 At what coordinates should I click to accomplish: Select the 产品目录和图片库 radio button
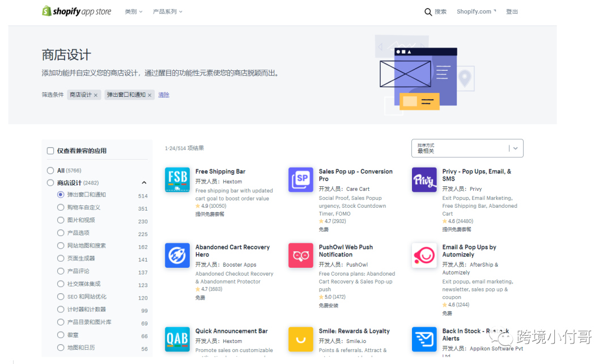tap(61, 322)
